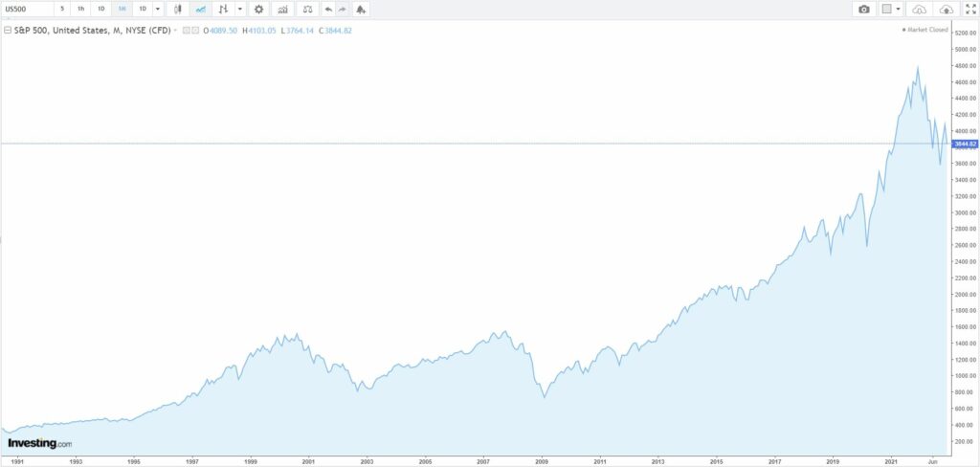980x467 pixels.
Task: Click the 2001 label on time axis
Action: (x=309, y=461)
